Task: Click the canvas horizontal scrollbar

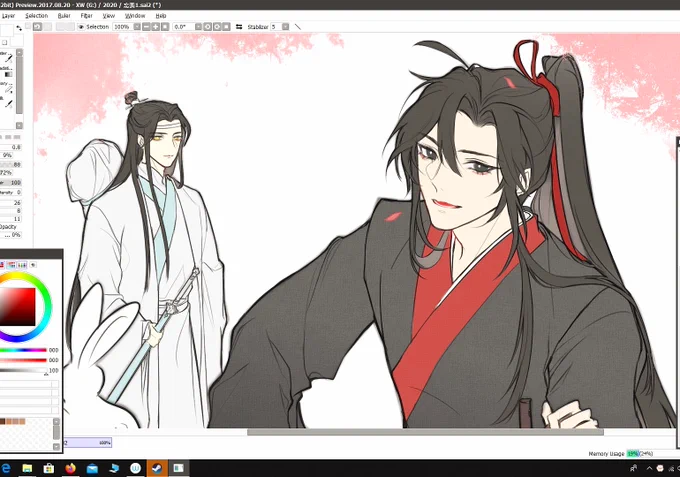Action: coord(425,432)
